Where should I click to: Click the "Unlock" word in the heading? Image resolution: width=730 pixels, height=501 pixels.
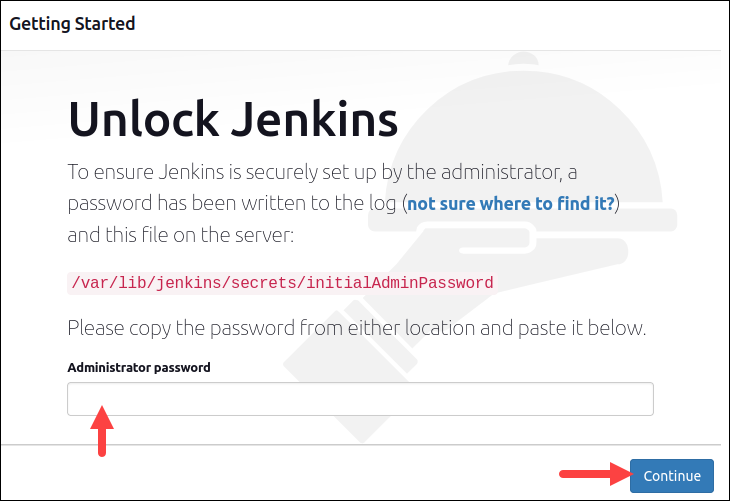(139, 121)
